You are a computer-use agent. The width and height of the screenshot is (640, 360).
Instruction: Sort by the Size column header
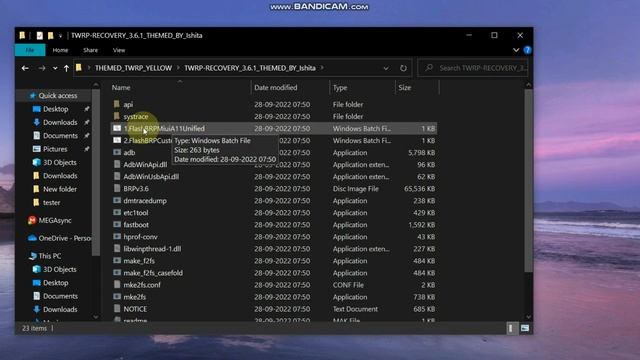[404, 88]
